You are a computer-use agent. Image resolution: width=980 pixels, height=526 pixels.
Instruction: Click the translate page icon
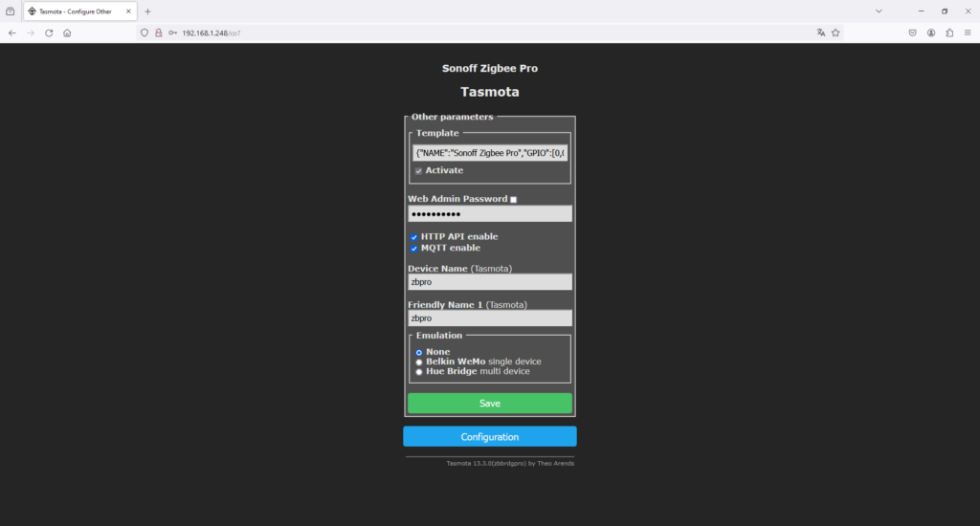820,33
